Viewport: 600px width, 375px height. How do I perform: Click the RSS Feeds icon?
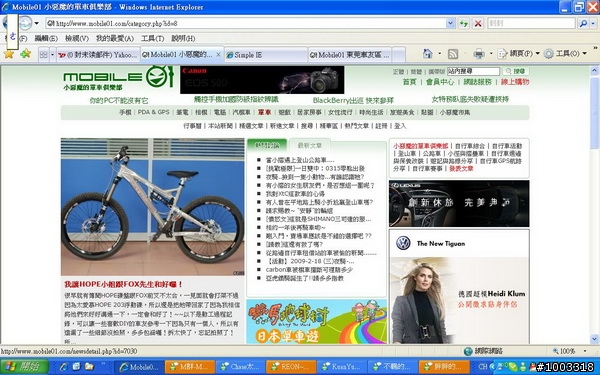coord(453,54)
